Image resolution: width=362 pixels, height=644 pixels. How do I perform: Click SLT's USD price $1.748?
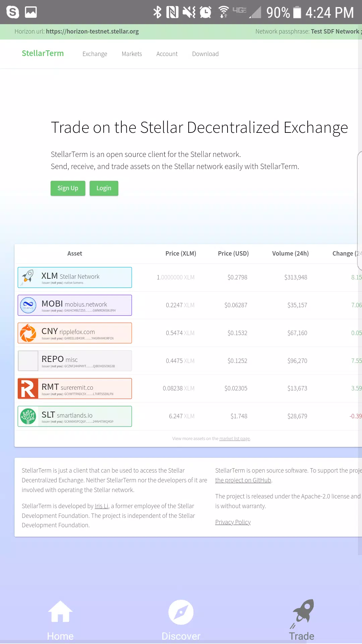[239, 416]
